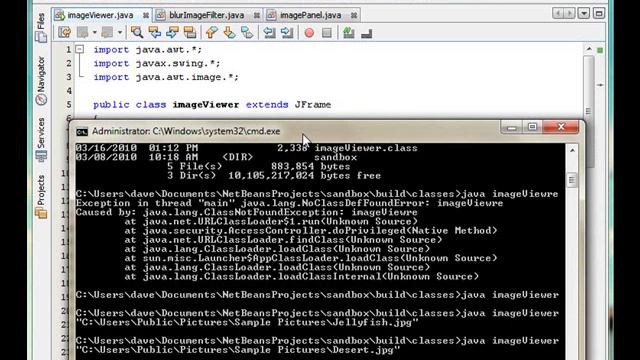The width and height of the screenshot is (640, 360).
Task: Click the editor vertical scrollbar thumb
Action: click(589, 111)
